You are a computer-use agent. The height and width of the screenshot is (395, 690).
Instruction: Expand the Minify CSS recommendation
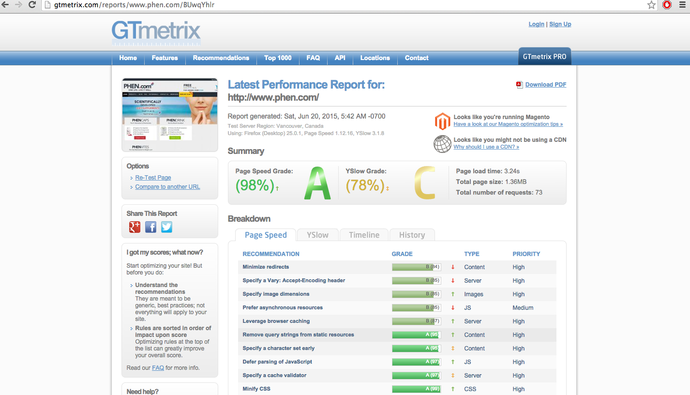coord(256,389)
